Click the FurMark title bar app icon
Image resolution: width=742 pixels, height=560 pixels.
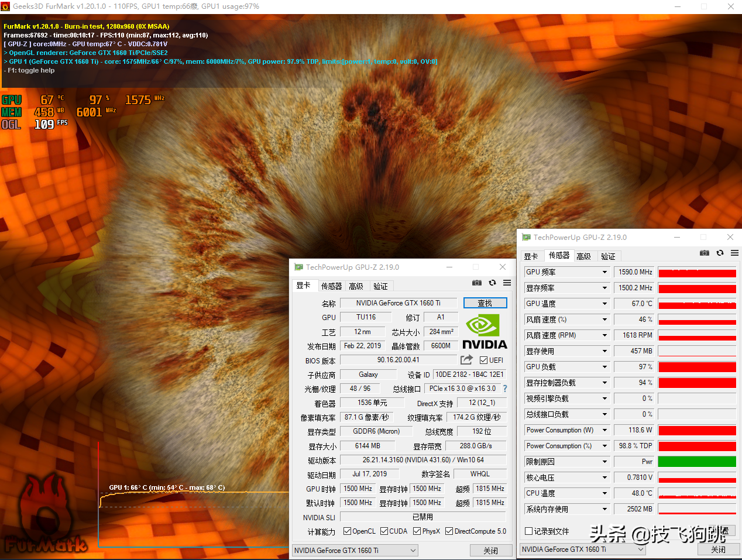(x=6, y=6)
